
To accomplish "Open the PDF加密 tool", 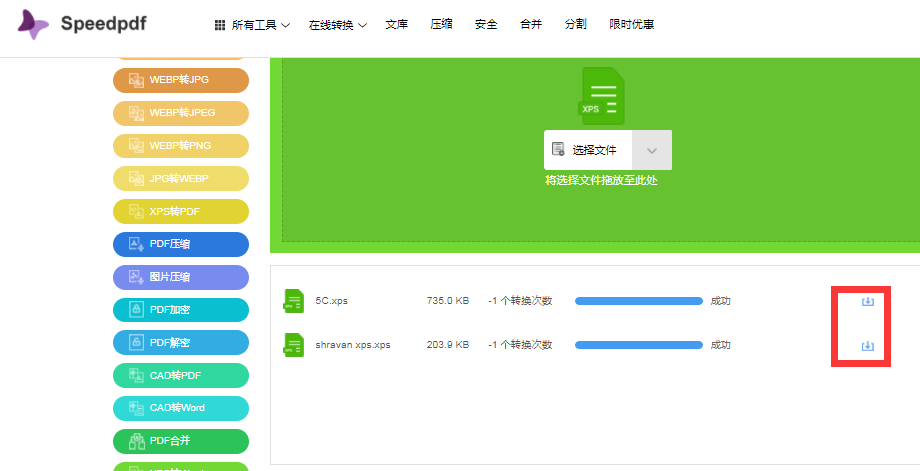I will click(181, 310).
